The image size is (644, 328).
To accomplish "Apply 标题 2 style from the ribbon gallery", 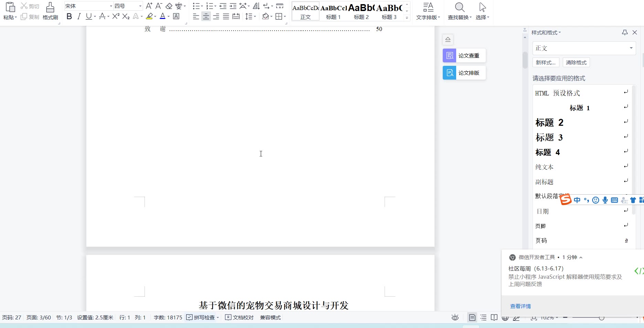I will coord(361,11).
